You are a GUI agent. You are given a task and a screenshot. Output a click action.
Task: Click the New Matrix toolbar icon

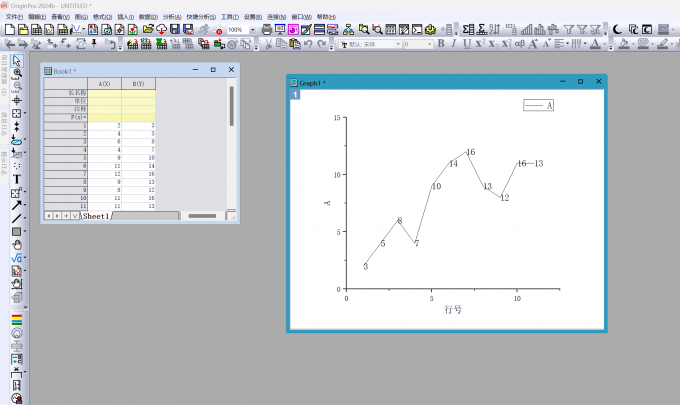click(62, 29)
